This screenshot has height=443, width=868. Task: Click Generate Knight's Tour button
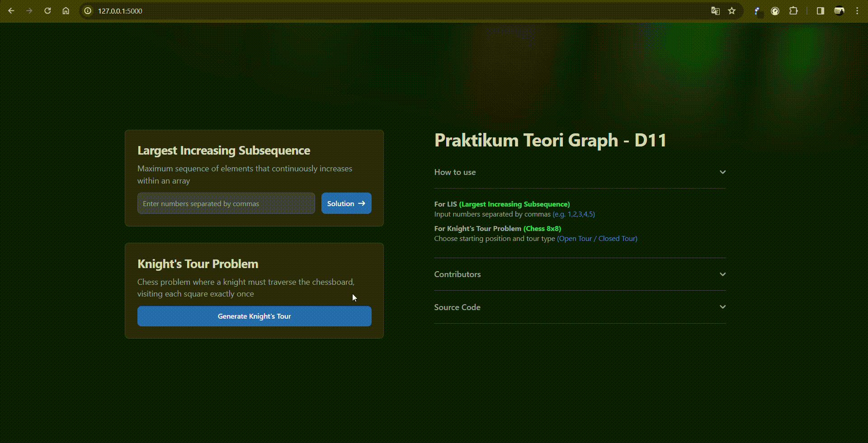point(254,316)
